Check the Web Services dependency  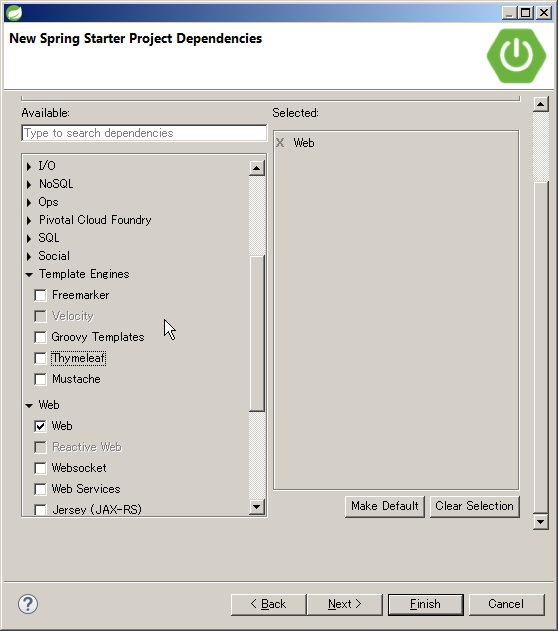coord(40,489)
